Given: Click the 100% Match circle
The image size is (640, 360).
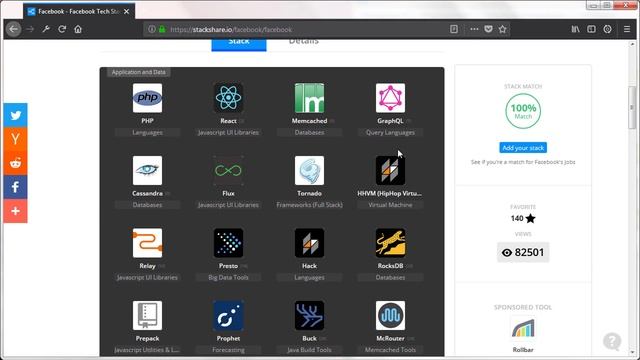Looking at the screenshot, I should (523, 111).
